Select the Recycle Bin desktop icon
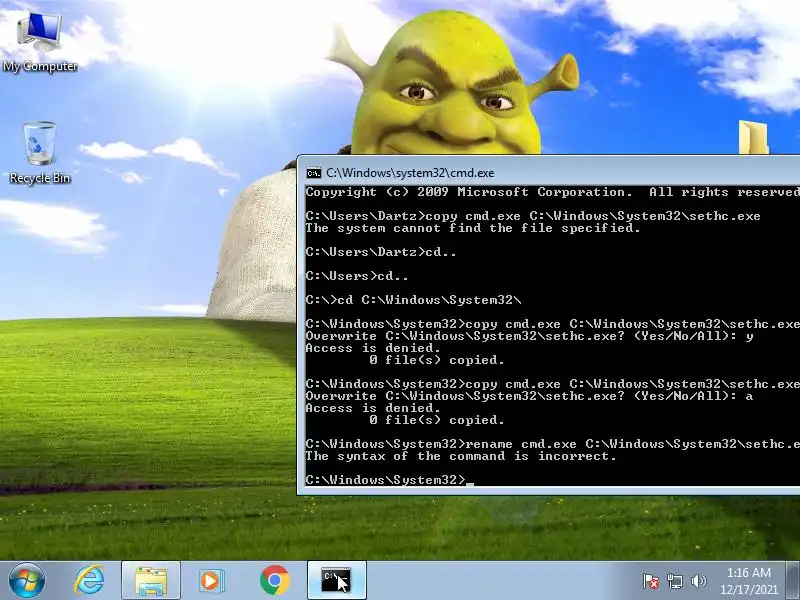 click(40, 152)
